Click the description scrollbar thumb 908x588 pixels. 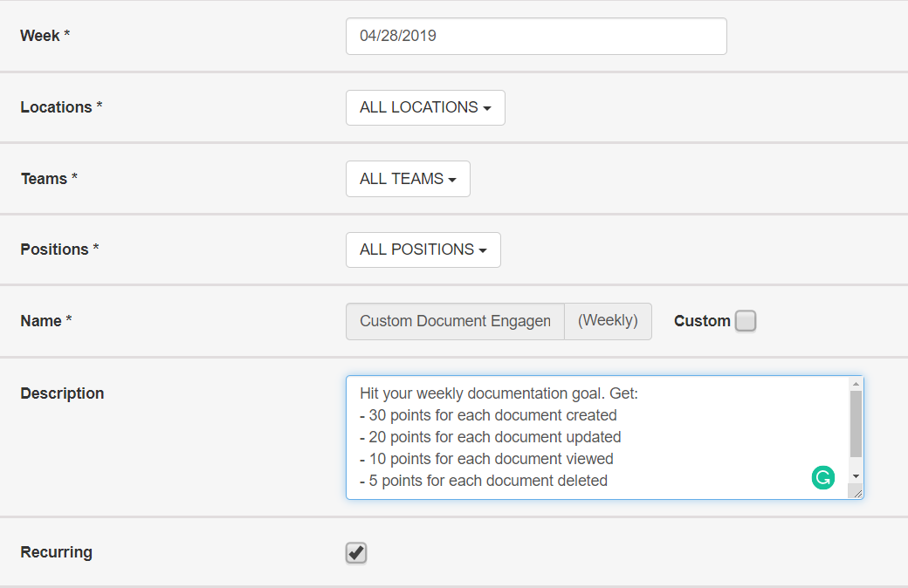pyautogui.click(x=856, y=424)
